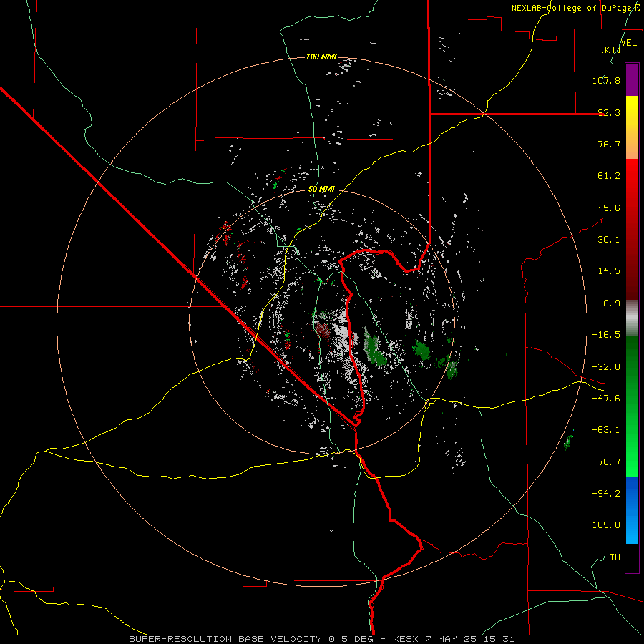Click the 107.8 legend value

pyautogui.click(x=606, y=80)
